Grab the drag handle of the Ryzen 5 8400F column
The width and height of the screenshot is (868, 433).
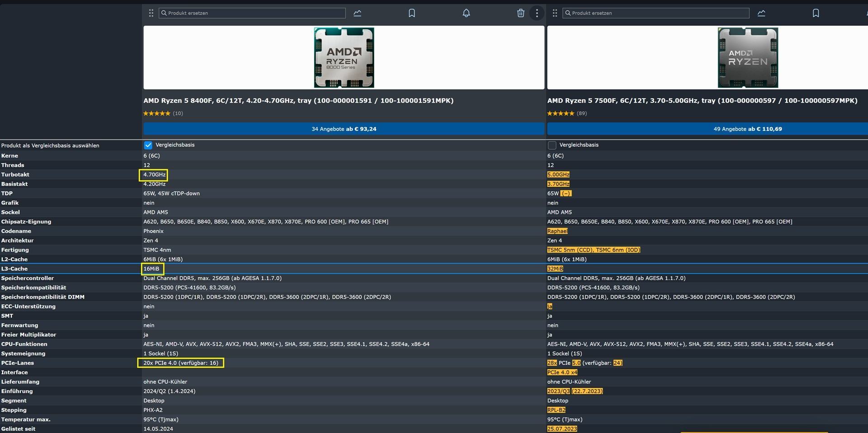[x=151, y=13]
